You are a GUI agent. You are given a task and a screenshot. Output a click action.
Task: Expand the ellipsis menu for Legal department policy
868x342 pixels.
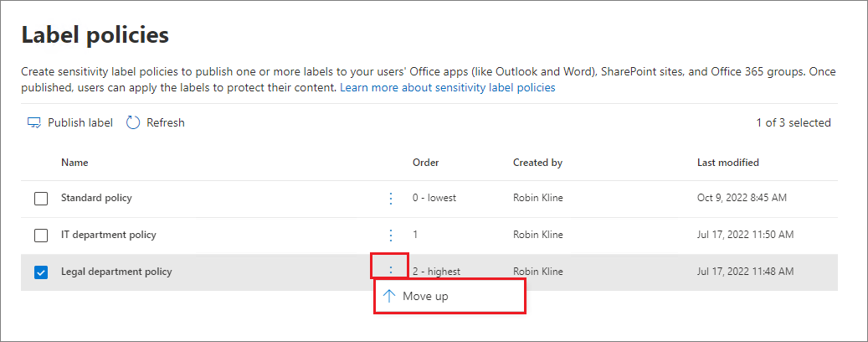tap(390, 270)
